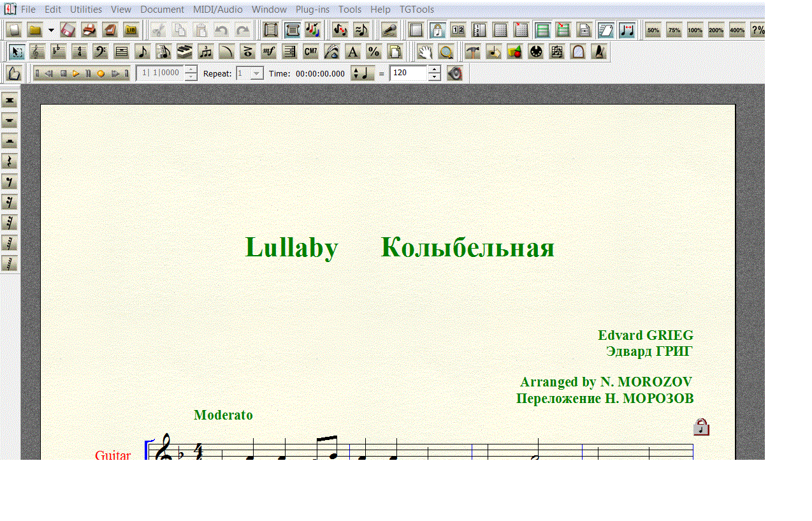Toggle the padlock lock icon in toolbar
The image size is (812, 521).
pos(437,30)
